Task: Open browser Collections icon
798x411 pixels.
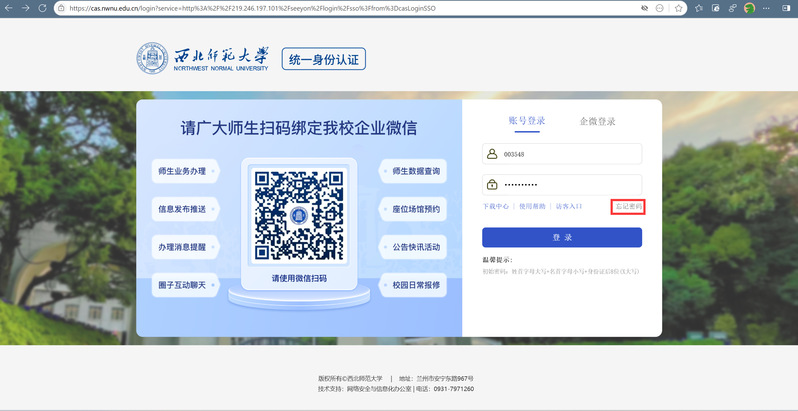Action: pyautogui.click(x=716, y=8)
